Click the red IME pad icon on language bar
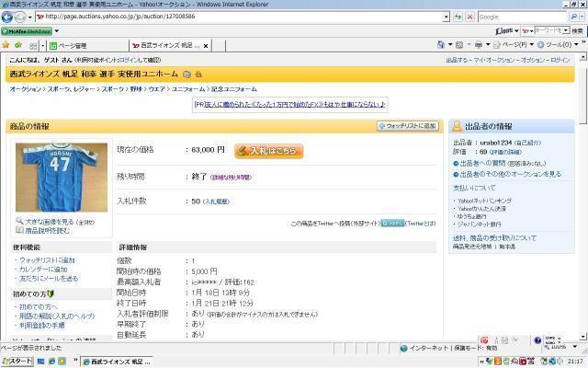The width and height of the screenshot is (588, 368). click(484, 340)
